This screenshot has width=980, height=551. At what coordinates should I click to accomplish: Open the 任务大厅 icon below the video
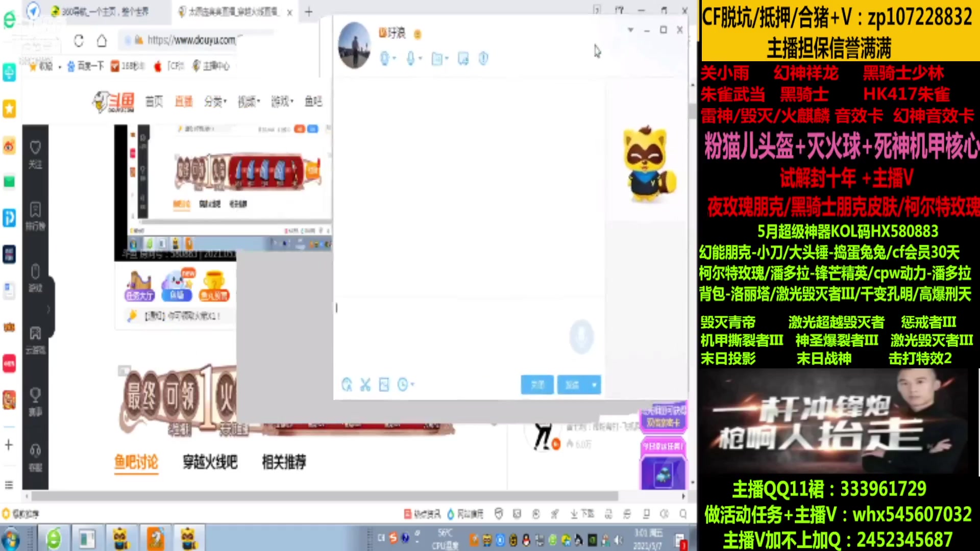pos(139,286)
